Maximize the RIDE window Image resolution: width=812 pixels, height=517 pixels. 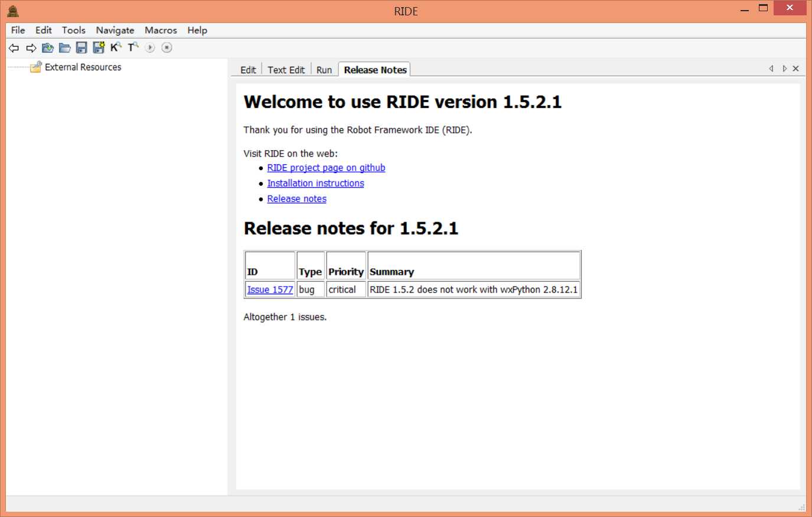(764, 8)
